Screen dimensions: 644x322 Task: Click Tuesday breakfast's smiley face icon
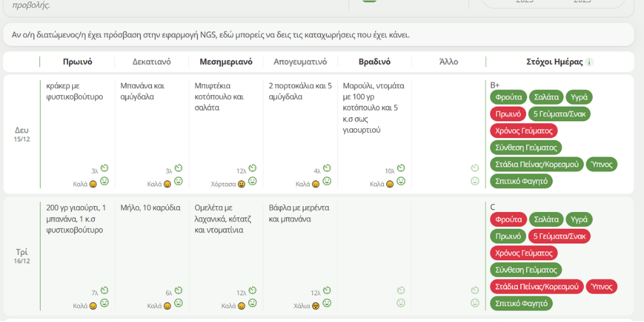click(x=104, y=303)
